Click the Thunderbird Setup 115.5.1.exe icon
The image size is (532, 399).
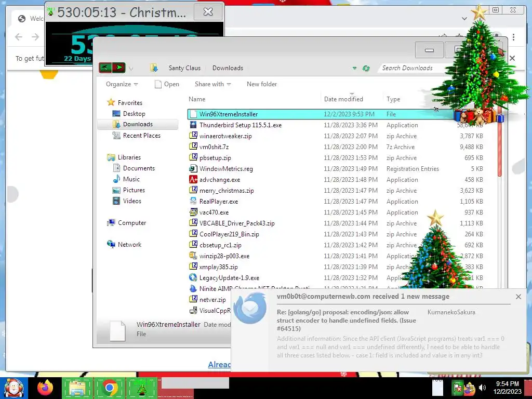click(193, 125)
